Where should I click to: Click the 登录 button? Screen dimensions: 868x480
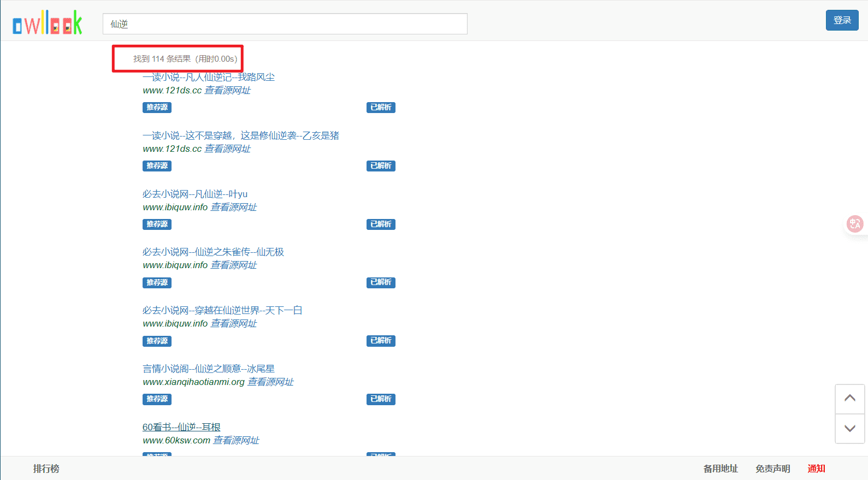pyautogui.click(x=842, y=20)
